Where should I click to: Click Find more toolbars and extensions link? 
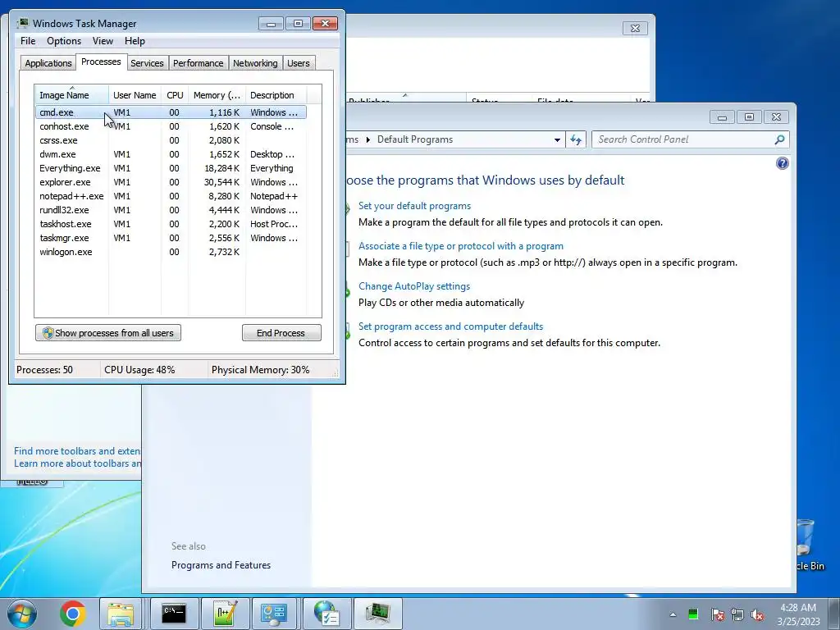76,451
